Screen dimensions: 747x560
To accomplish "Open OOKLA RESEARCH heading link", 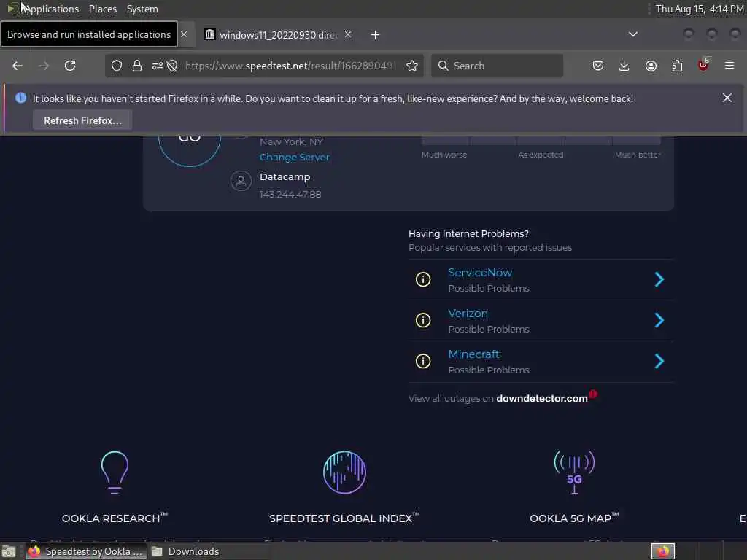I will [x=115, y=518].
